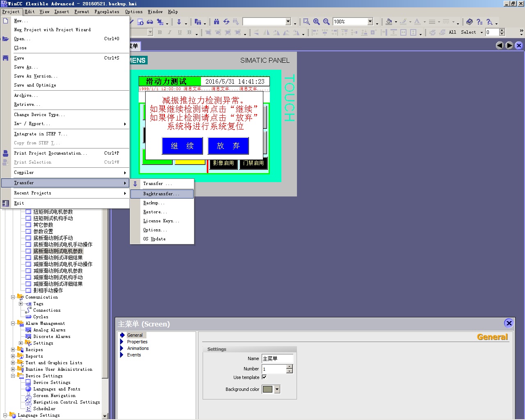Open the Faceplates menu
The height and width of the screenshot is (420, 525).
coord(107,11)
